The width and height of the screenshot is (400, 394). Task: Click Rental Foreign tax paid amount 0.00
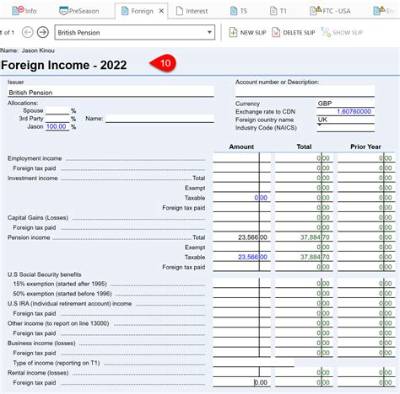(242, 382)
